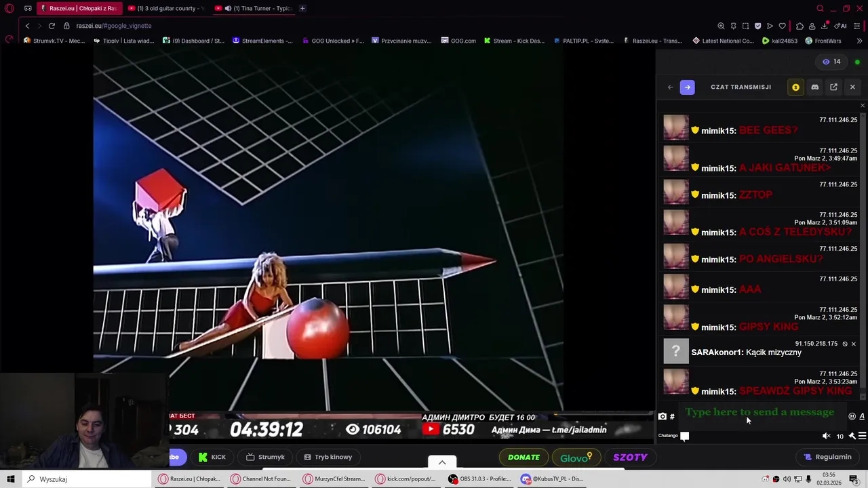The image size is (868, 488).
Task: Enable Tryb kinowy theater mode
Action: tap(328, 457)
